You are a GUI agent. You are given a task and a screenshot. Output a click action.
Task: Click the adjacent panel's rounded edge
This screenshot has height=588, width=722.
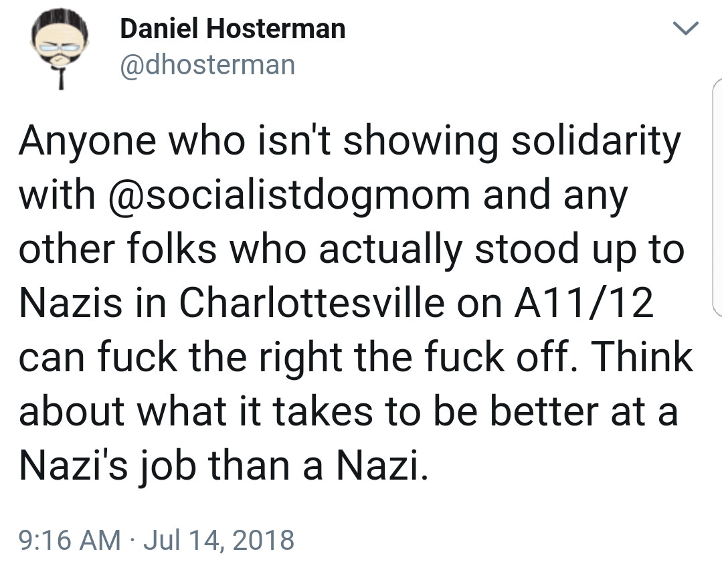pyautogui.click(x=717, y=198)
